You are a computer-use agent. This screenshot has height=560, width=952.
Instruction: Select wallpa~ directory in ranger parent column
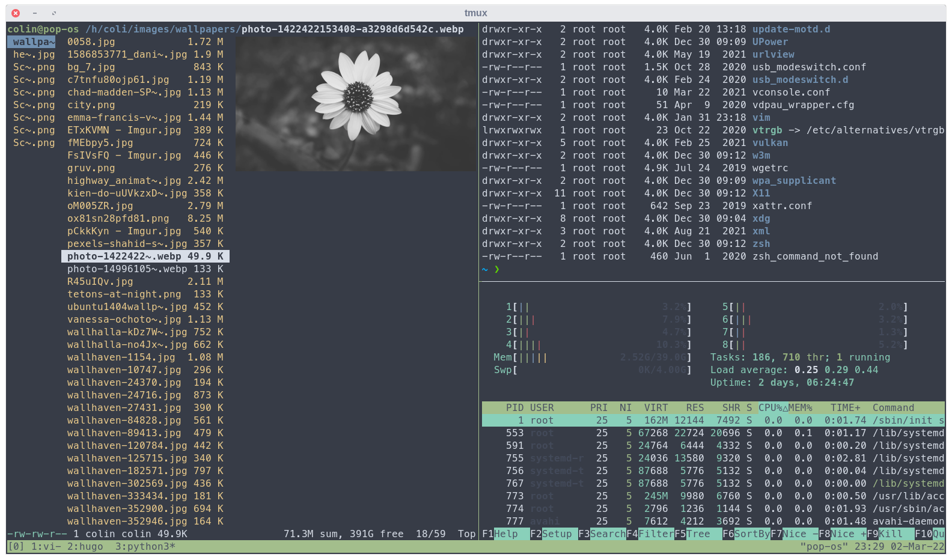point(31,42)
